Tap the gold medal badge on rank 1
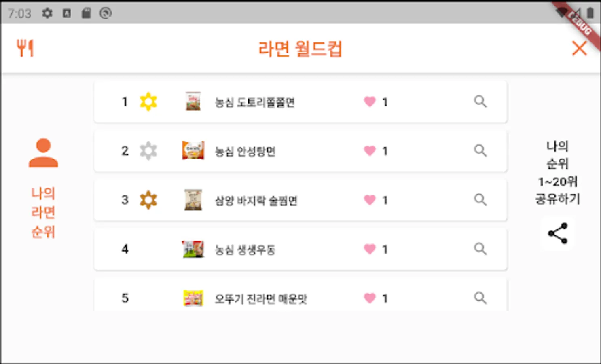Screen dimensions: 601x364 [148, 102]
